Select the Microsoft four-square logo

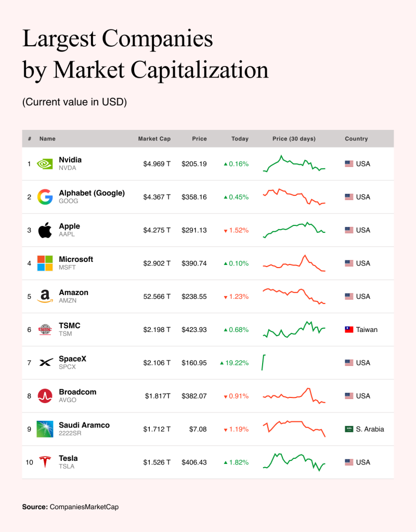[45, 263]
